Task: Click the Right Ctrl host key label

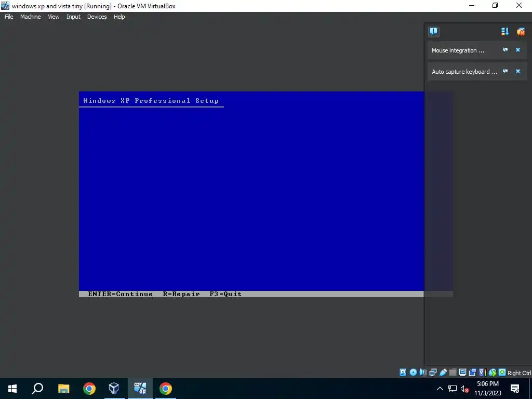Action: click(520, 373)
